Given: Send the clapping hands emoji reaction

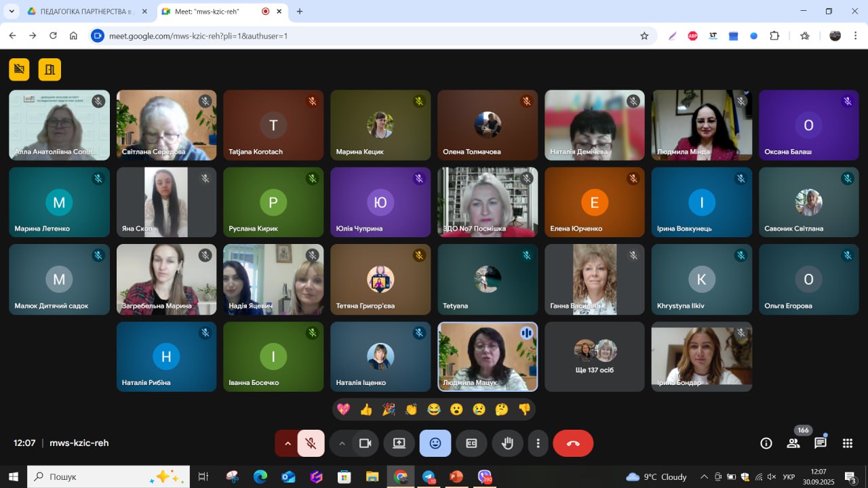Looking at the screenshot, I should (411, 409).
